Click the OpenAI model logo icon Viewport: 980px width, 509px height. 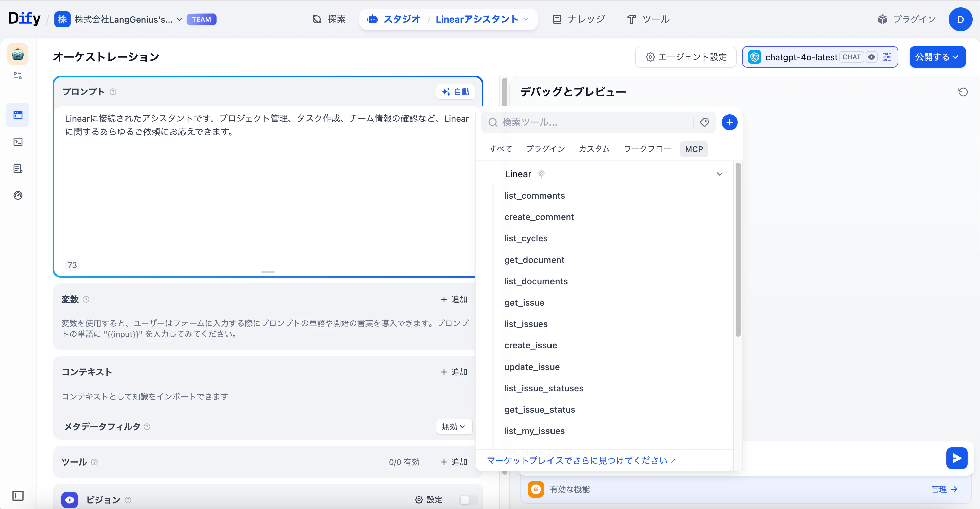click(755, 57)
